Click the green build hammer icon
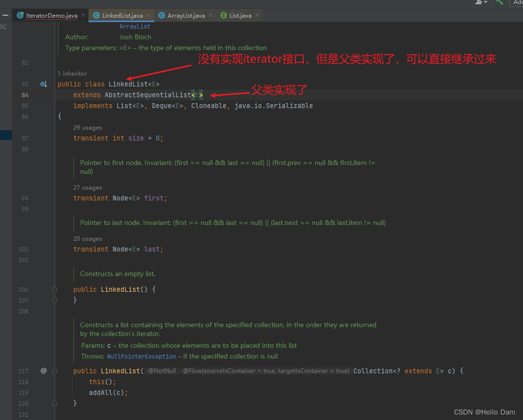Screen dimensions: 523x420 (499, 2)
